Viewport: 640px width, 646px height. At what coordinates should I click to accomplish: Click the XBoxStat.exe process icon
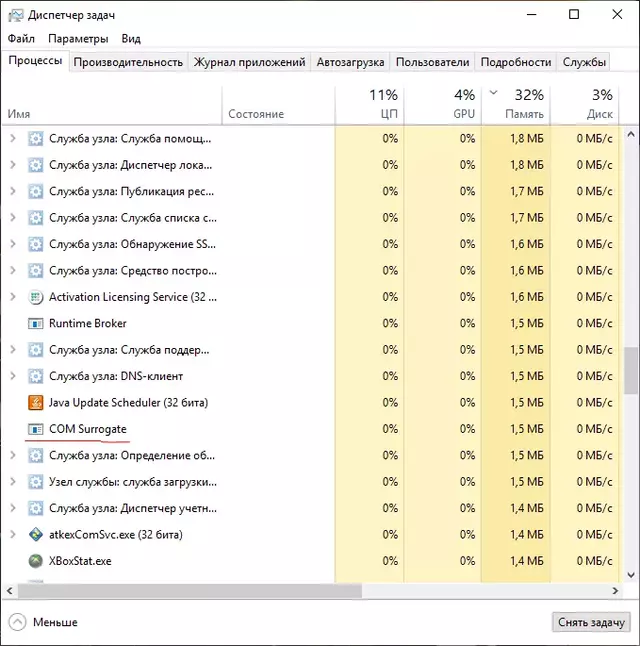pyautogui.click(x=36, y=561)
